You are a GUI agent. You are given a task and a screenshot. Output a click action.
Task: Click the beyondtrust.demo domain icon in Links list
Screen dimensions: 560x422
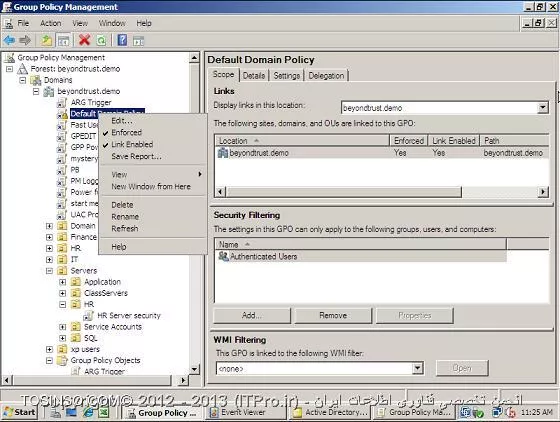click(x=222, y=153)
